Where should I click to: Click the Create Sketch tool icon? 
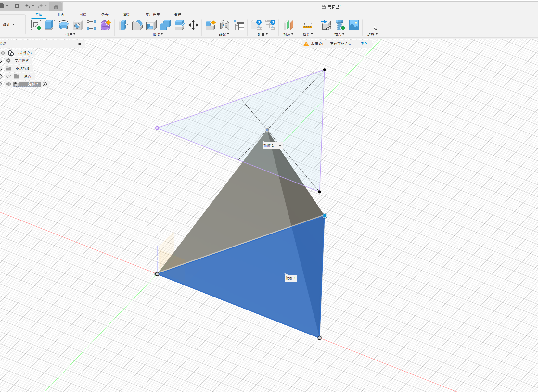click(x=36, y=25)
